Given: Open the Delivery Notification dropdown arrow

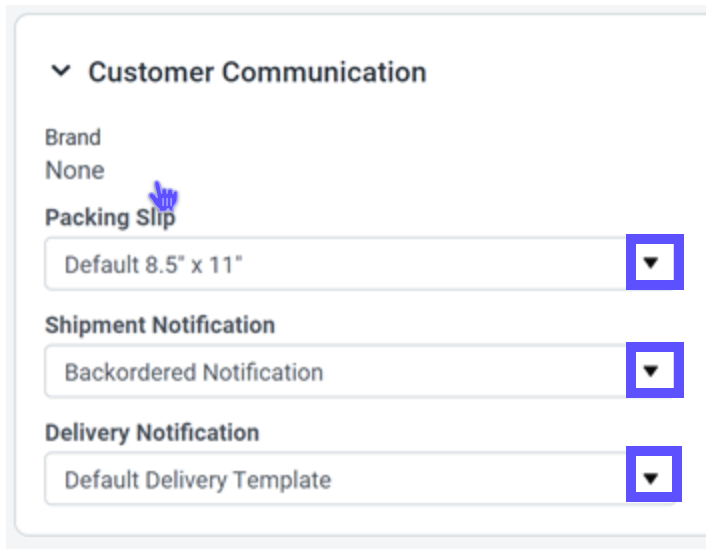Looking at the screenshot, I should tap(652, 478).
